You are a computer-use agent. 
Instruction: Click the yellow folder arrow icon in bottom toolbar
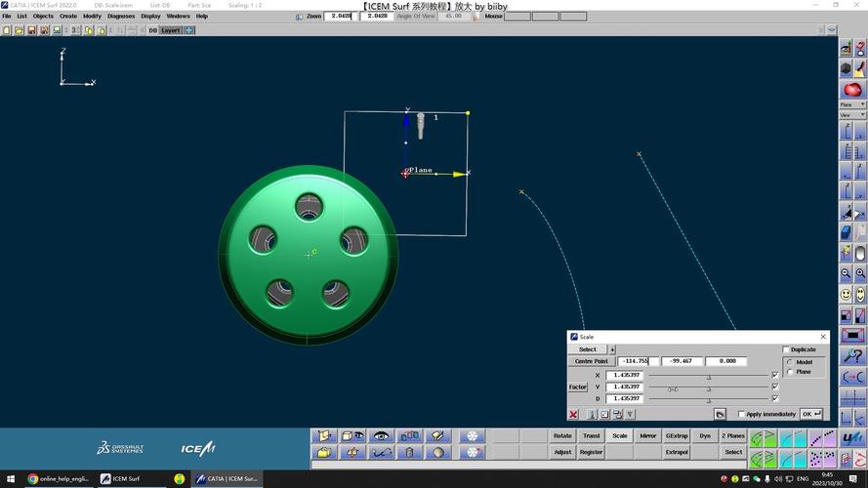[324, 453]
